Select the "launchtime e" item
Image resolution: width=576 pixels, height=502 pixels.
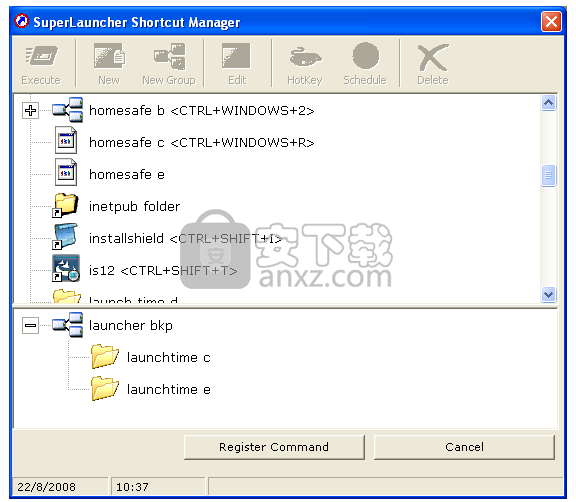coord(169,389)
